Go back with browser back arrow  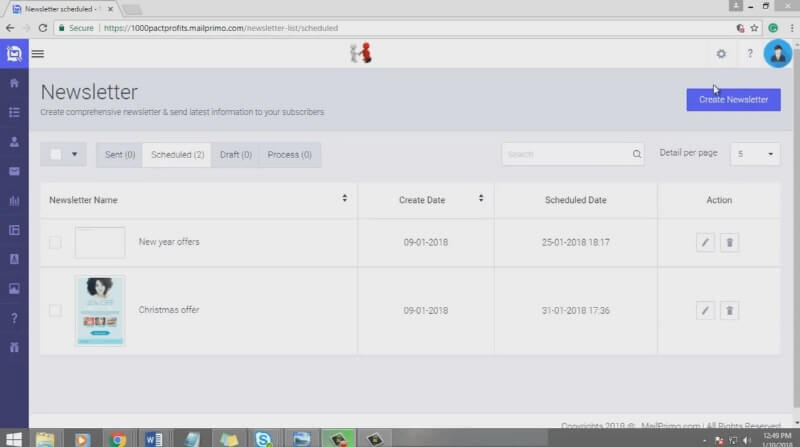coord(10,28)
